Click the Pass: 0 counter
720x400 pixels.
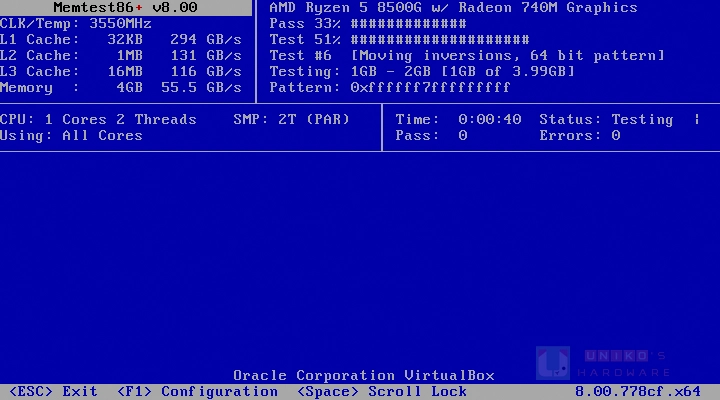432,135
